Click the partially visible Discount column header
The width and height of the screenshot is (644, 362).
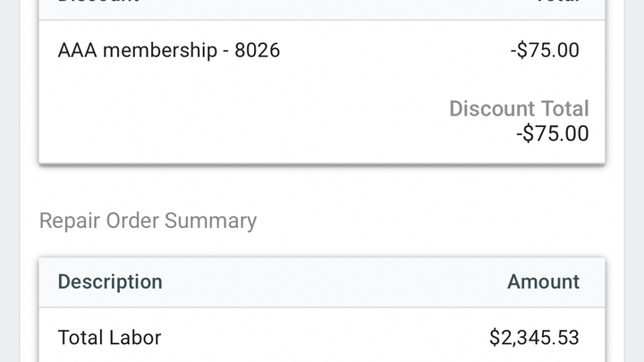(98, 2)
